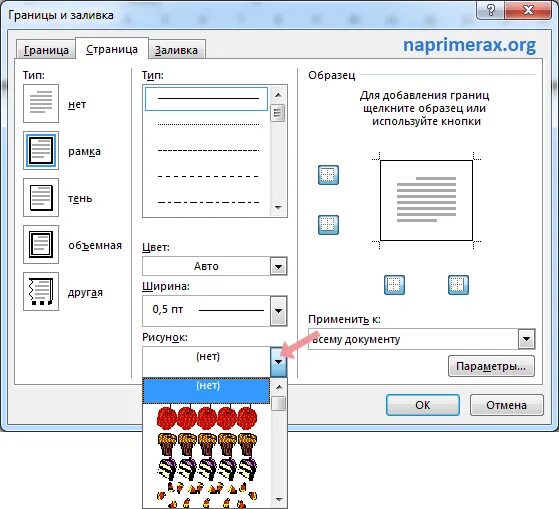Screen dimensions: 559x509
Task: Collapse the Рисунок art dropdown arrow
Action: pos(279,362)
